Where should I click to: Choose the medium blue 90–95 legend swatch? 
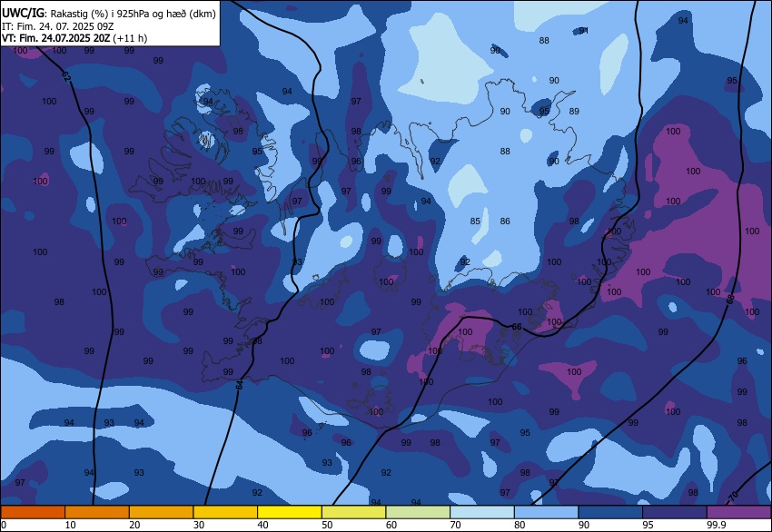tap(610, 512)
